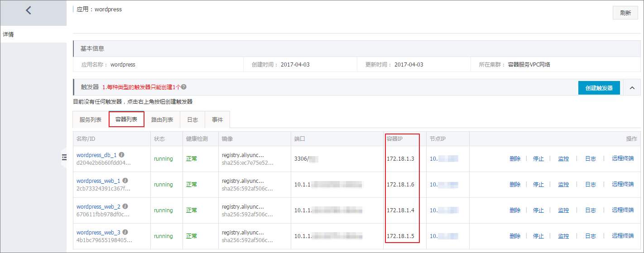Click 远程终端 for wordpress_web_3
This screenshot has width=644, height=253.
click(x=623, y=236)
